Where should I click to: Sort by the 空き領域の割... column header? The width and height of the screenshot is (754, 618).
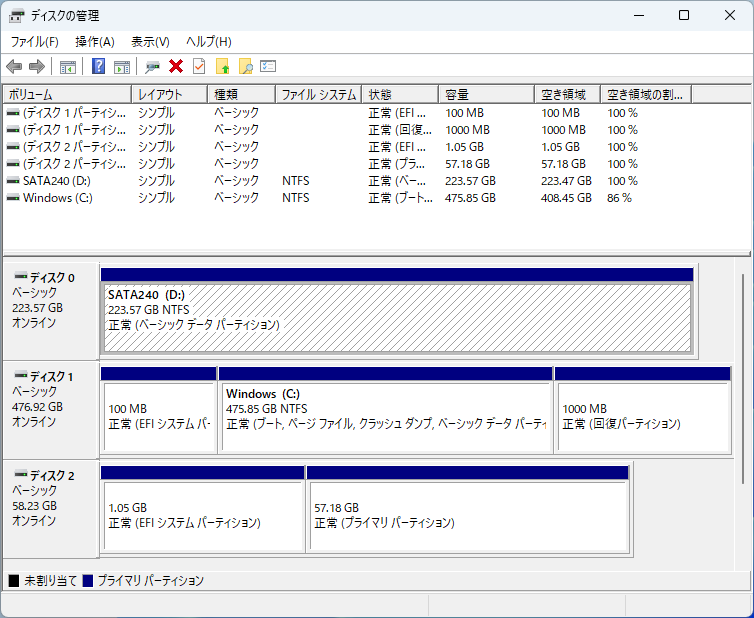click(646, 94)
